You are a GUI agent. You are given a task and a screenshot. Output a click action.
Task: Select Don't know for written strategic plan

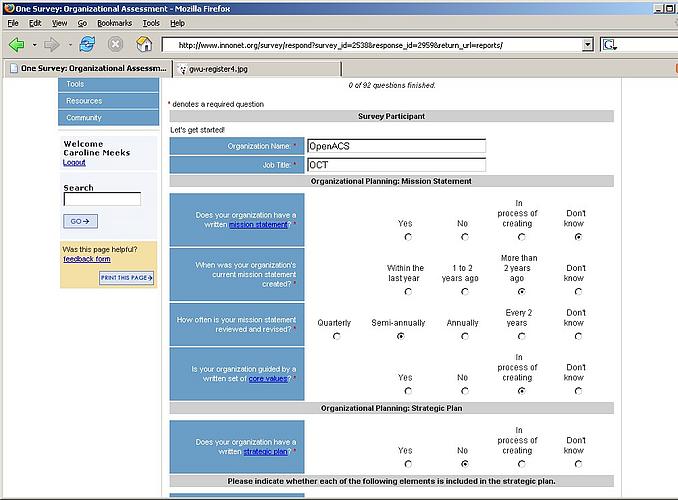[x=578, y=464]
